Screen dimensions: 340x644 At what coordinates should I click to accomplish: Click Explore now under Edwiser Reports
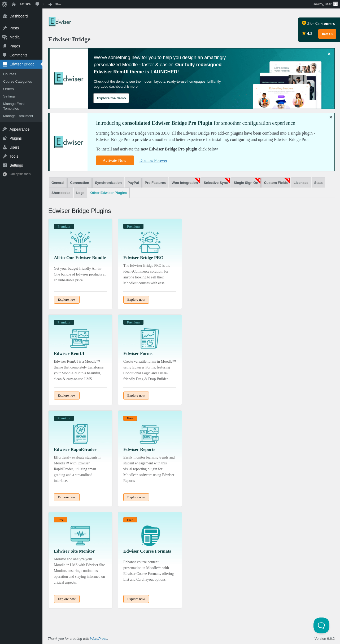[x=136, y=497]
